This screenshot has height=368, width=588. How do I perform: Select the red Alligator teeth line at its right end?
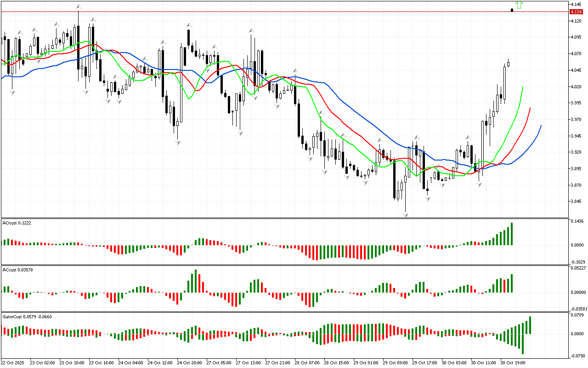tap(530, 108)
